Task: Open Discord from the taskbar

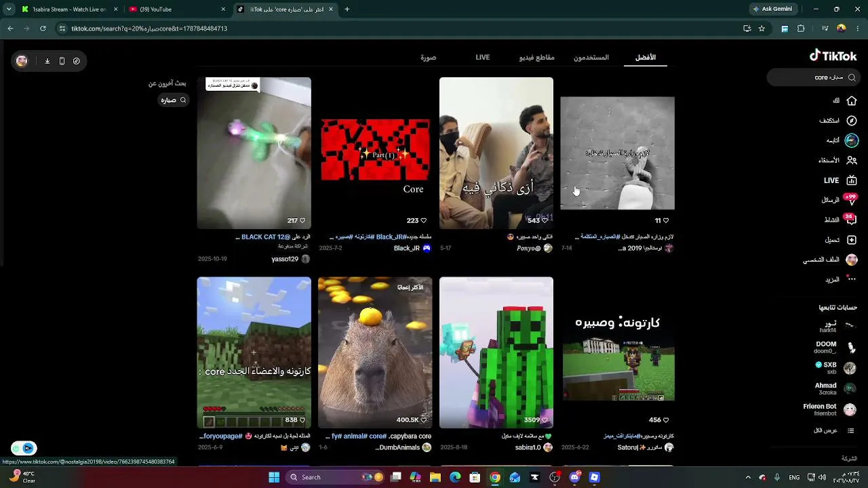Action: [574, 477]
